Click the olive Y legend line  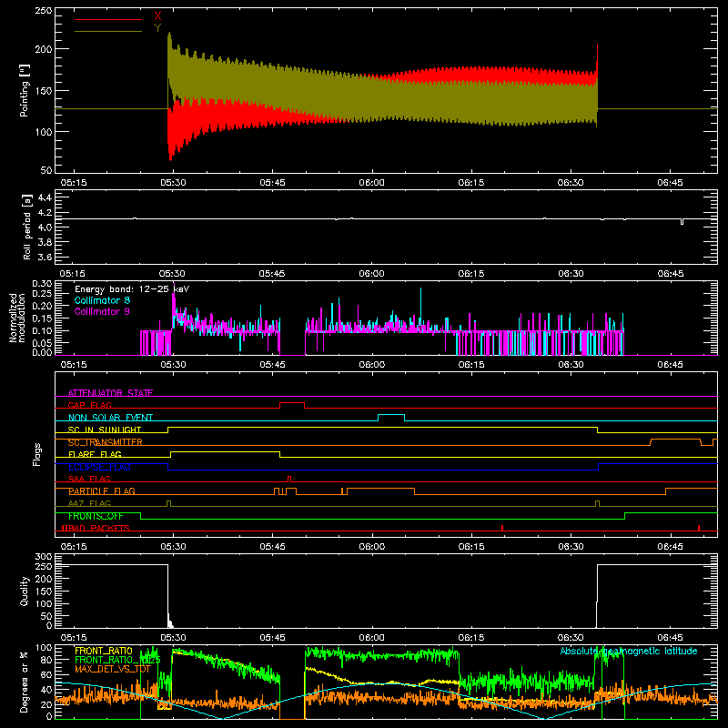click(x=108, y=31)
